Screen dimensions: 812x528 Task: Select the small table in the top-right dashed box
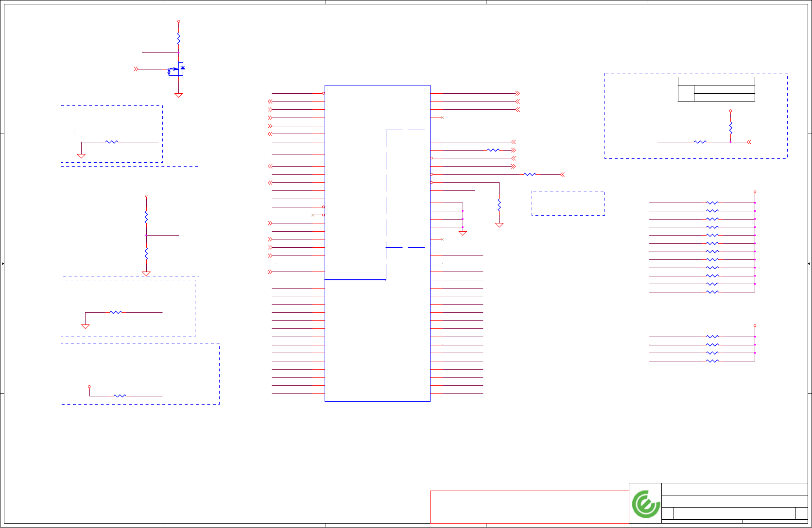pyautogui.click(x=716, y=89)
